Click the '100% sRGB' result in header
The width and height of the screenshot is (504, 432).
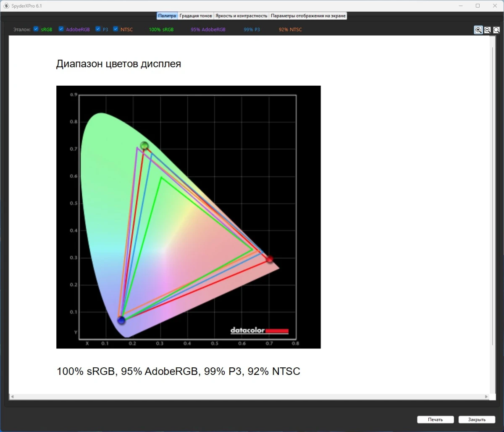(161, 29)
